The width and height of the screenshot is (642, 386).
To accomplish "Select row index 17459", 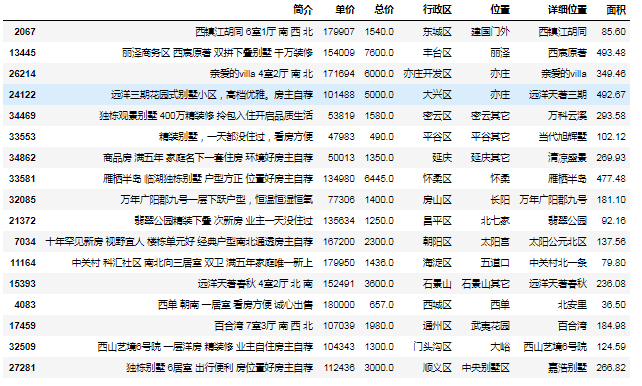I will [22, 325].
